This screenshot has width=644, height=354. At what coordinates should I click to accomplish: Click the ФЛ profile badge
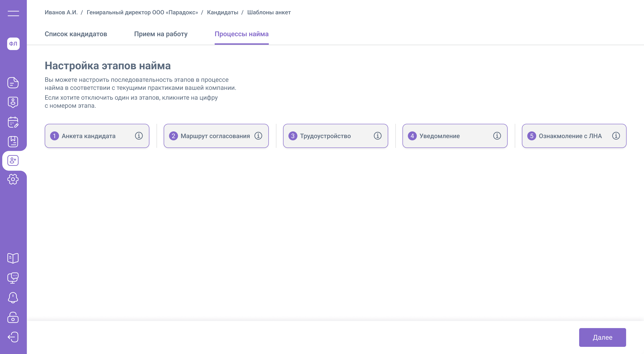[13, 44]
